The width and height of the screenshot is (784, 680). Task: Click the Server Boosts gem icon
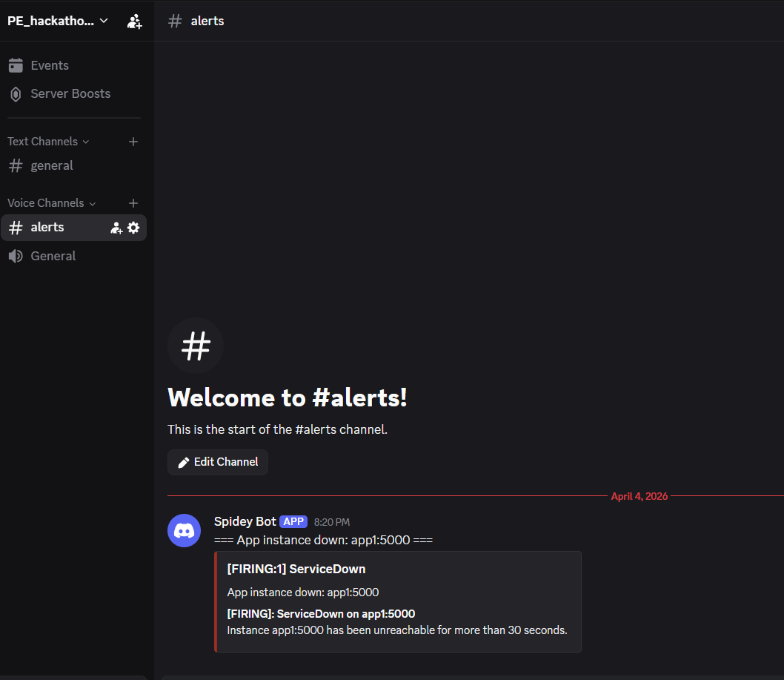click(x=16, y=94)
